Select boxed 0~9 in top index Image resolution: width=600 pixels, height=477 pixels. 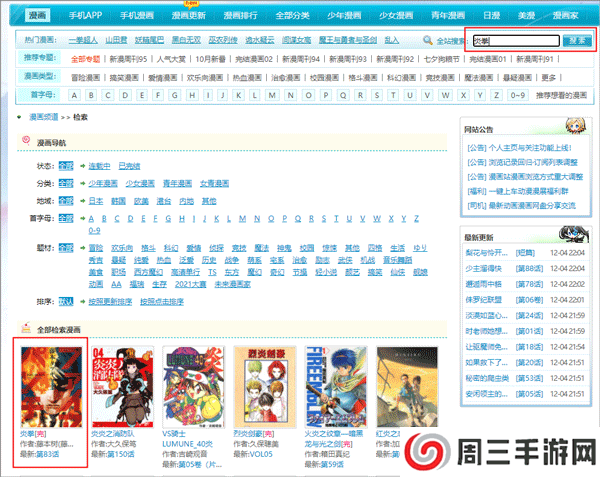pos(517,95)
